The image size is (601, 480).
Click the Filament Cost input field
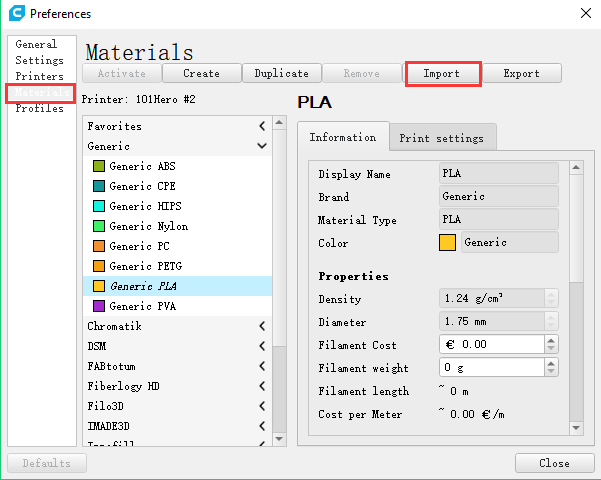point(490,344)
